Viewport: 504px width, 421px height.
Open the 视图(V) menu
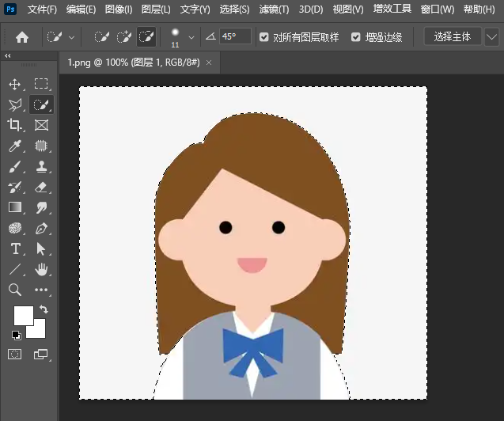coord(348,9)
